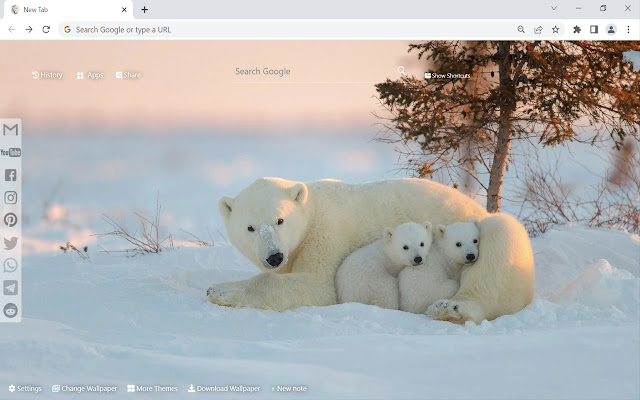Open the profile avatar menu

[x=611, y=29]
